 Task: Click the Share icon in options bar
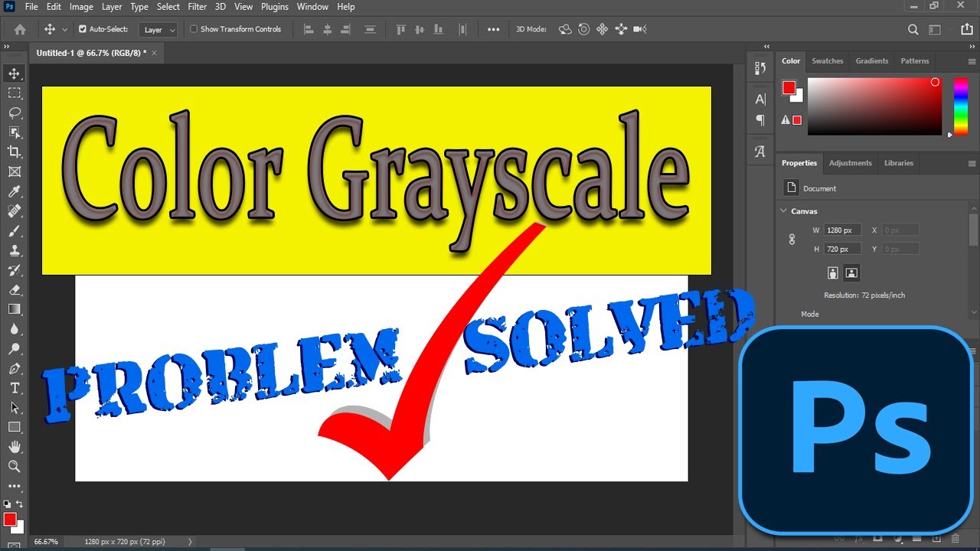(x=965, y=29)
